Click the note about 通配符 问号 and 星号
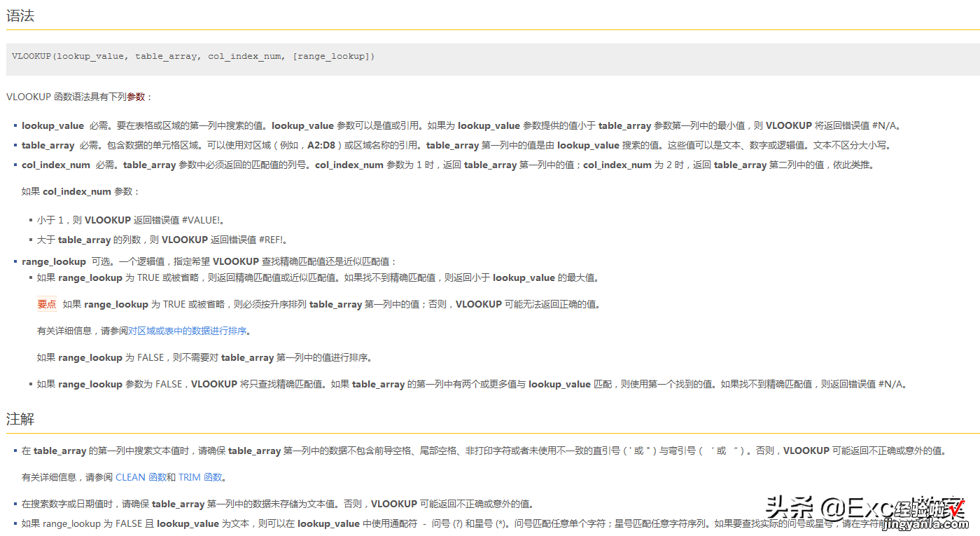Image resolution: width=980 pixels, height=536 pixels. [494, 523]
